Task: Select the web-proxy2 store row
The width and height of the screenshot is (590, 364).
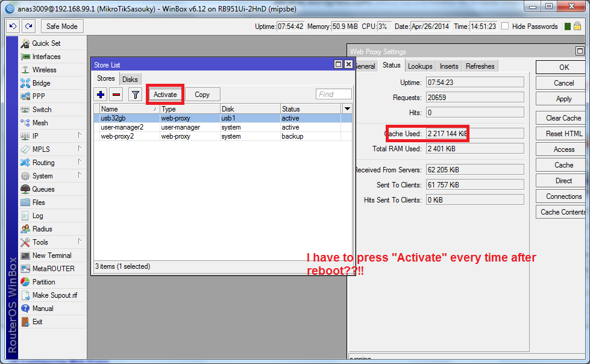Action: click(223, 136)
